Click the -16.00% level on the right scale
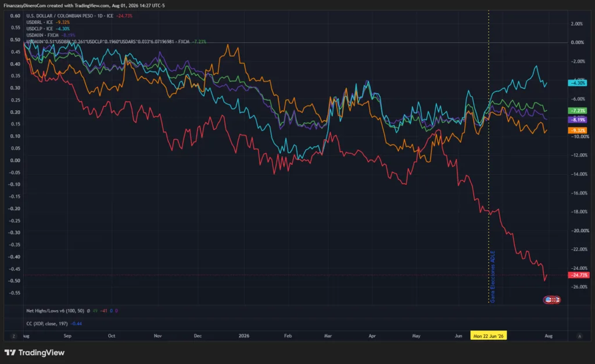 point(579,193)
